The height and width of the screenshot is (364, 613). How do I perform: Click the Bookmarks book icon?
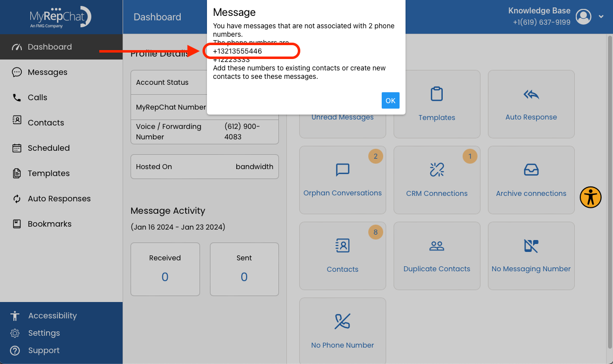point(17,224)
